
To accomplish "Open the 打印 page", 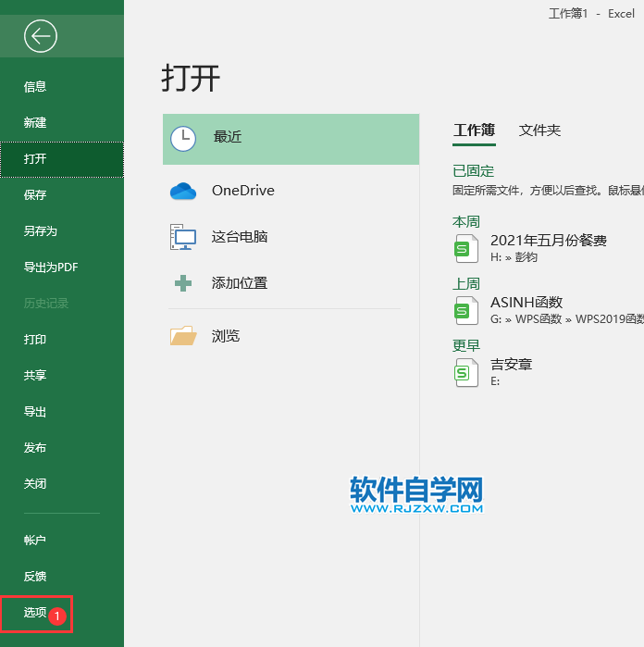I will pyautogui.click(x=62, y=340).
